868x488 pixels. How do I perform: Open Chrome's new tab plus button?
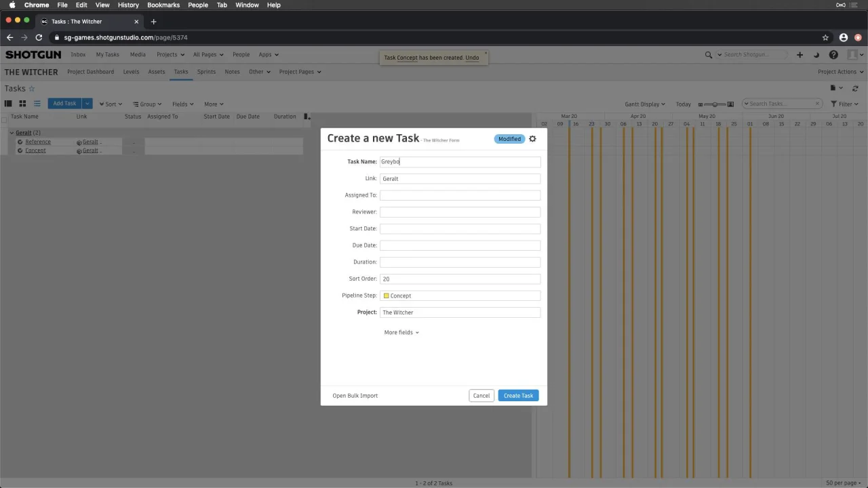pyautogui.click(x=153, y=22)
